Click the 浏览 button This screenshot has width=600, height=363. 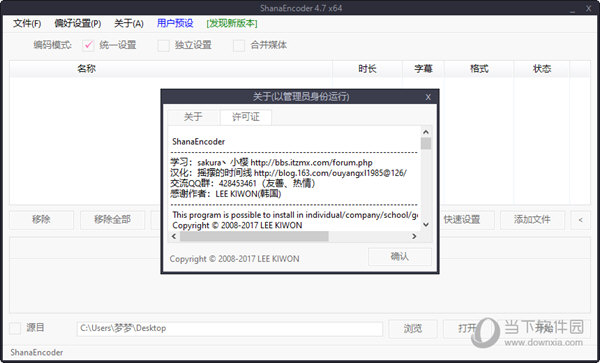click(413, 329)
